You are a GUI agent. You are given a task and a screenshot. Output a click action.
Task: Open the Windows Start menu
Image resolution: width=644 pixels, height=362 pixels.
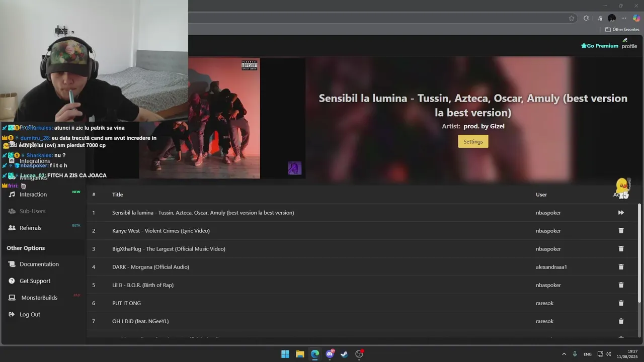click(x=285, y=354)
